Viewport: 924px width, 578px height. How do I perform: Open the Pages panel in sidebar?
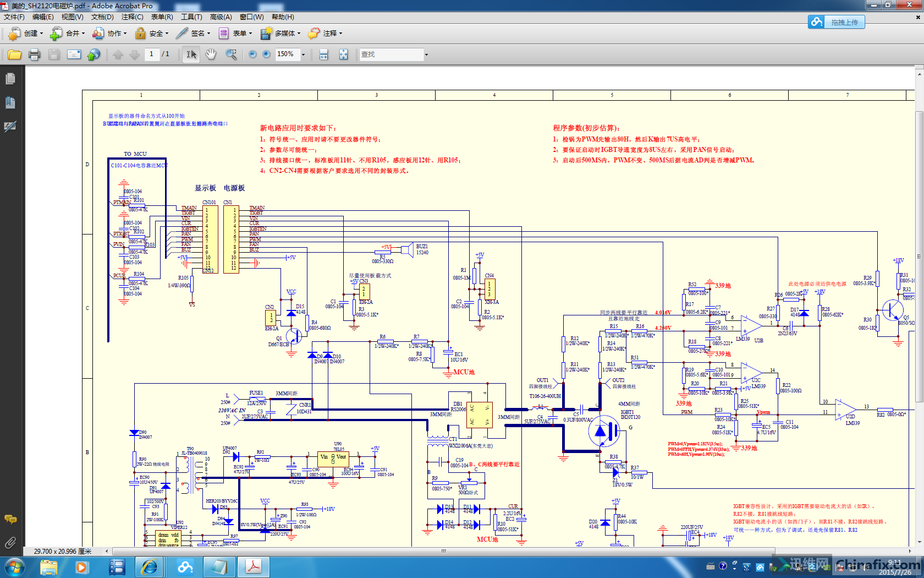[x=10, y=79]
